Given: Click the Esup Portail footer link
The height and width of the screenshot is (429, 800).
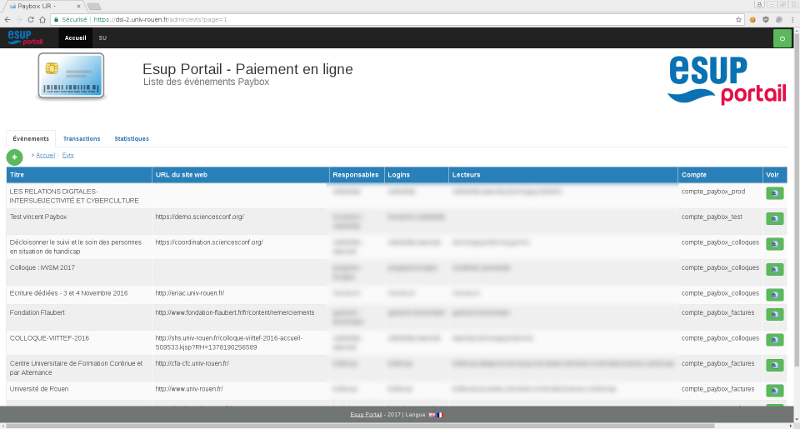Looking at the screenshot, I should click(x=366, y=414).
